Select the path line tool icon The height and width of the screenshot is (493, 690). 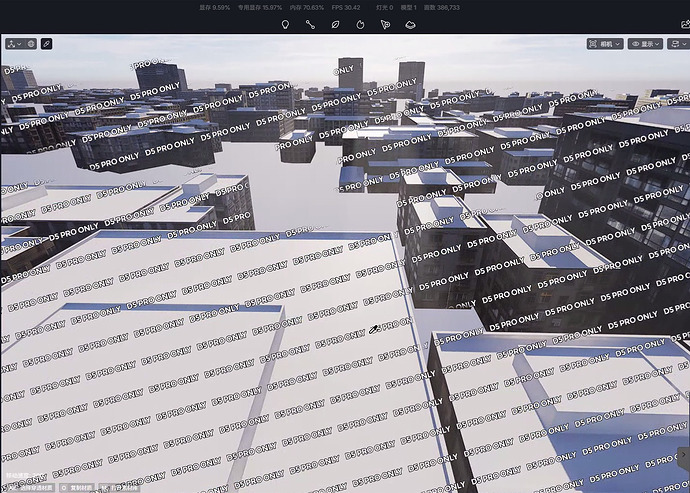click(x=310, y=25)
